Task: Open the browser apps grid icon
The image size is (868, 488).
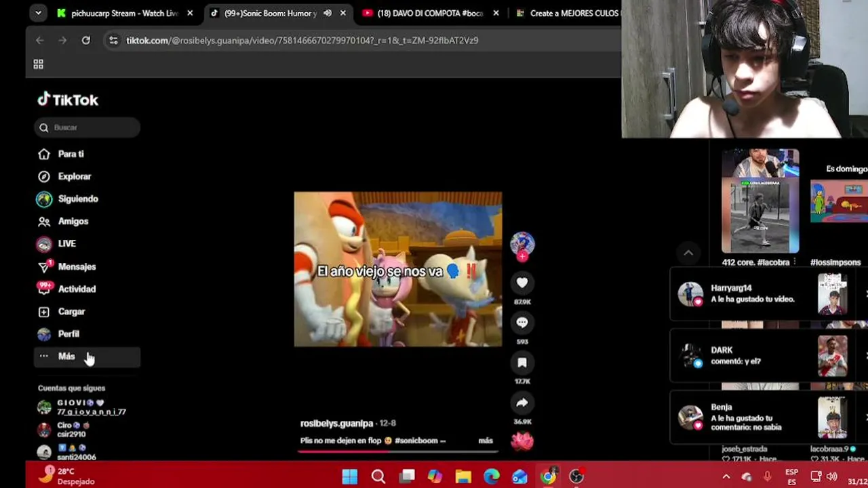Action: click(x=39, y=64)
